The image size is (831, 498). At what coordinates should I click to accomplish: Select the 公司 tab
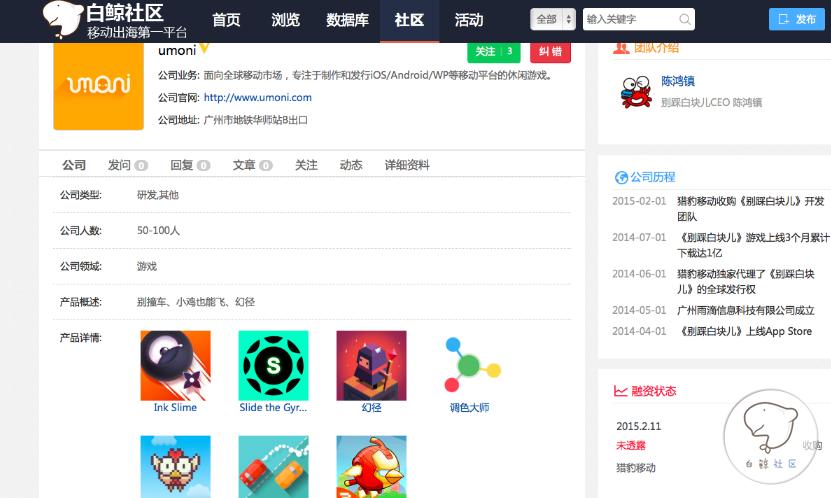74,165
